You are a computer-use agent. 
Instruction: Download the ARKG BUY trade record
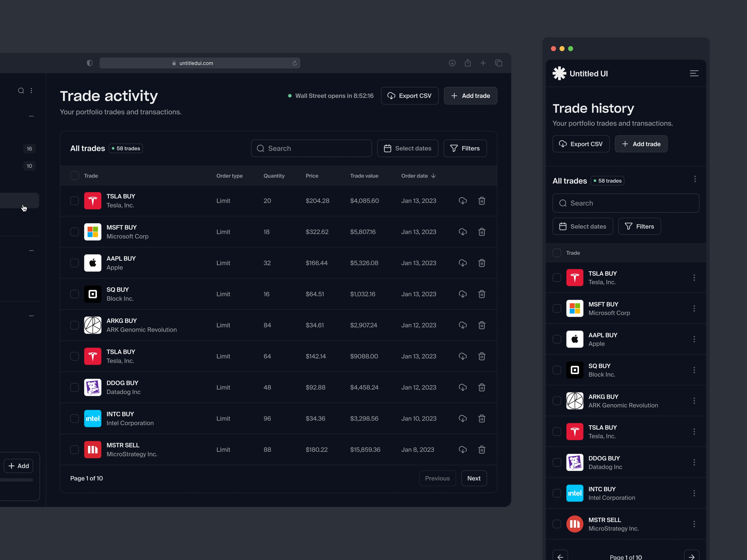(463, 325)
